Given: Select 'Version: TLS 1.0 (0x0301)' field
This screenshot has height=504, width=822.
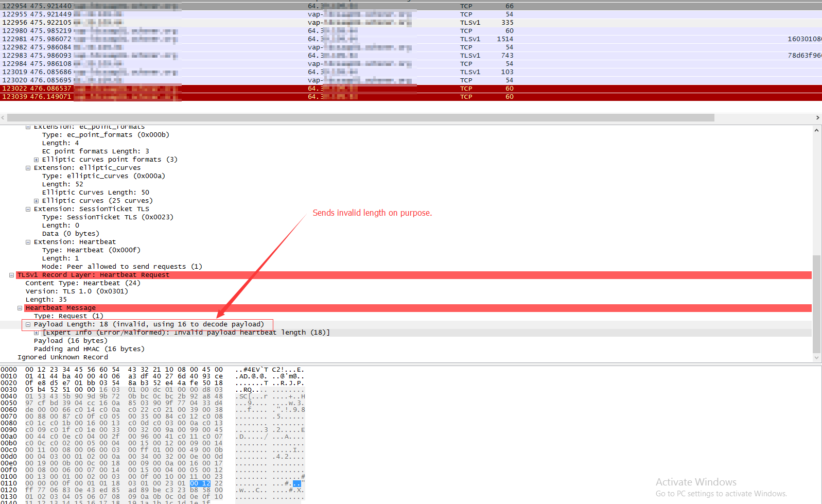Looking at the screenshot, I should point(77,291).
